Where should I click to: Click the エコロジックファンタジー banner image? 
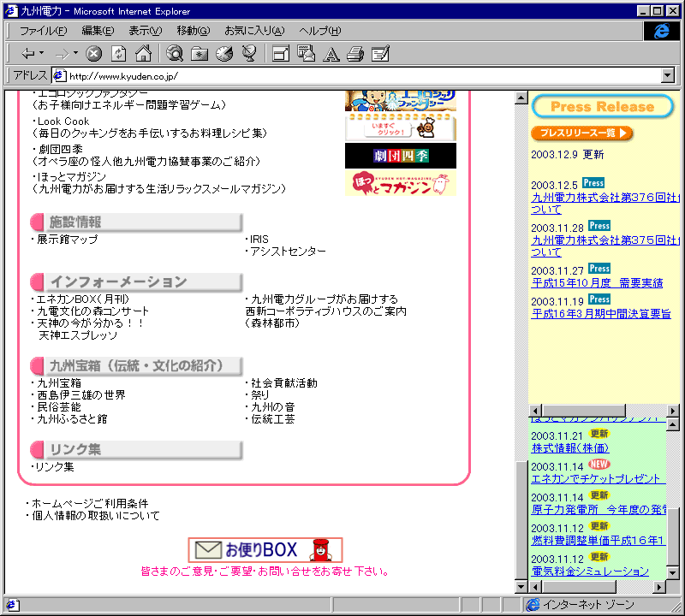(x=401, y=101)
